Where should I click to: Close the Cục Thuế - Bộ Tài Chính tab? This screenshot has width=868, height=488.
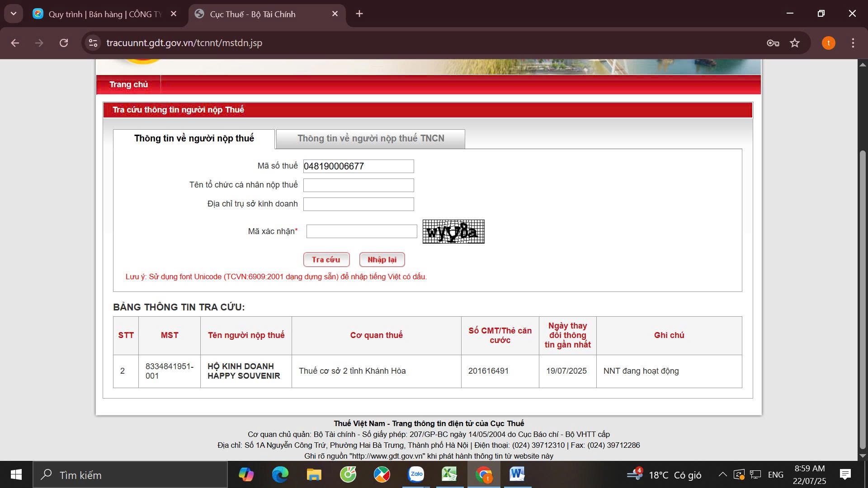pos(335,14)
